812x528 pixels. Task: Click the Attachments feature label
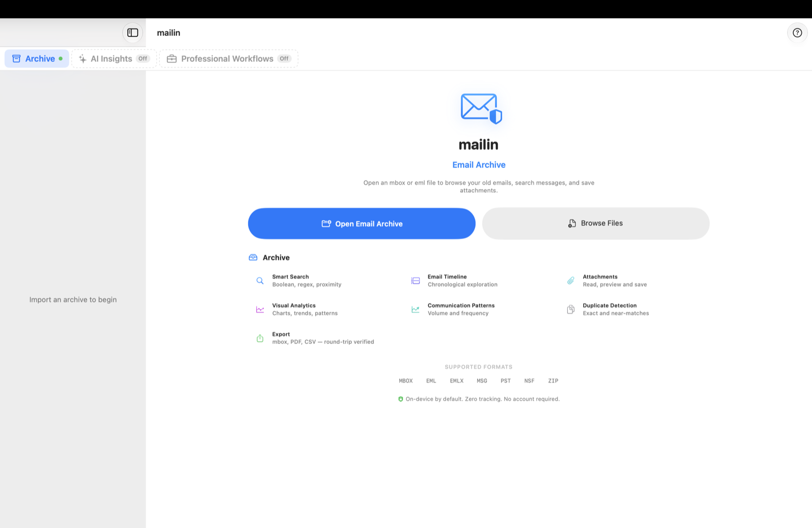coord(600,277)
